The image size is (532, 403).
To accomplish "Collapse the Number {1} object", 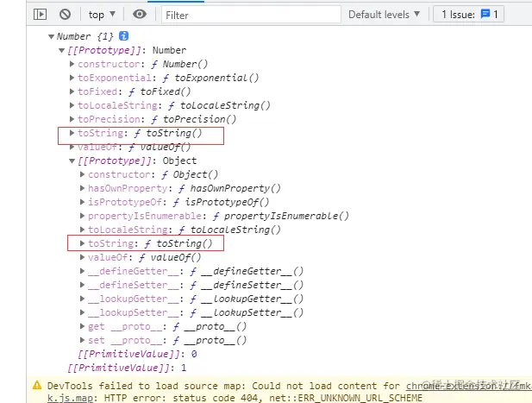I will [51, 36].
